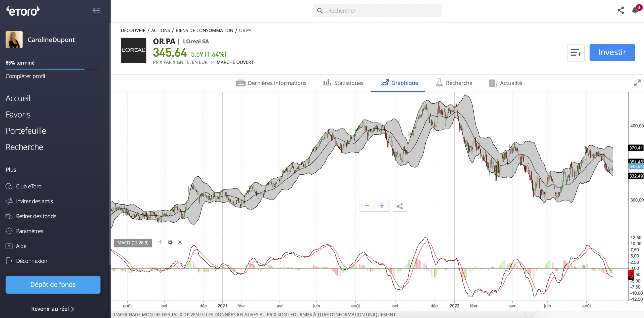The image size is (644, 318).
Task: Click Revenir au réel link
Action: click(x=53, y=309)
